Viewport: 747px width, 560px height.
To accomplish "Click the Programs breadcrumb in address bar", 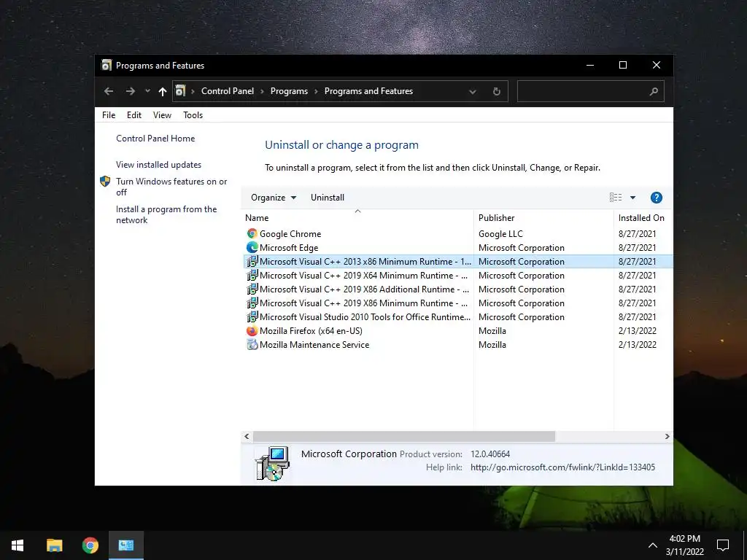I will coord(289,91).
